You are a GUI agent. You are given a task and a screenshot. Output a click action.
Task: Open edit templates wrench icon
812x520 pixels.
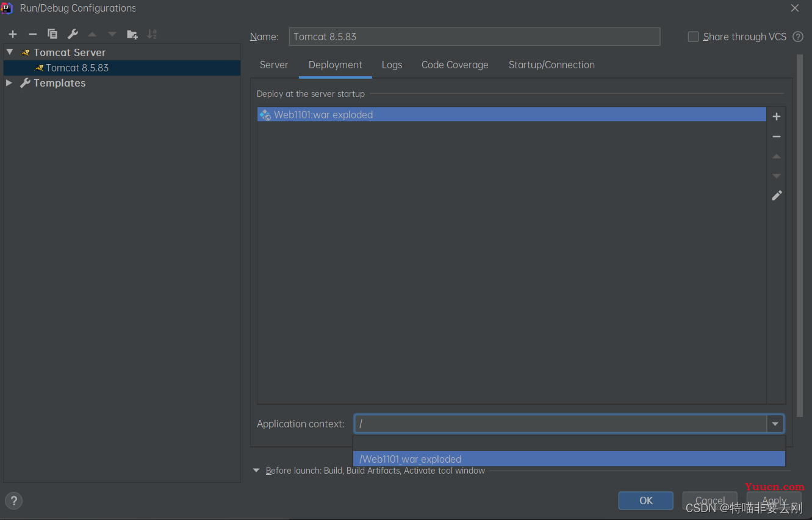(72, 34)
